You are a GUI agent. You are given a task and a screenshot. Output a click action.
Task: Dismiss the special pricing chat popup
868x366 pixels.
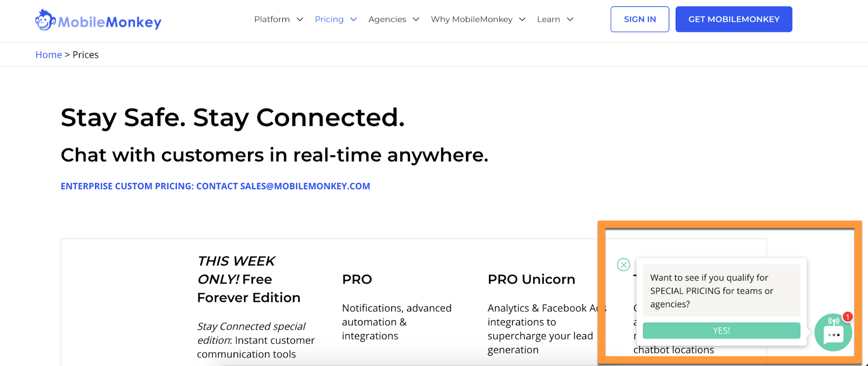click(x=624, y=264)
